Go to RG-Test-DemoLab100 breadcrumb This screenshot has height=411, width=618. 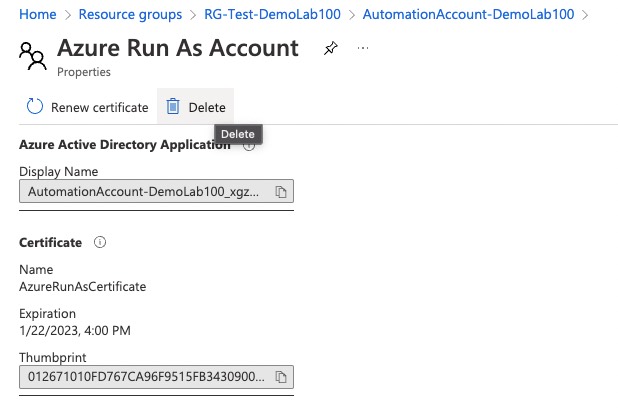click(272, 15)
